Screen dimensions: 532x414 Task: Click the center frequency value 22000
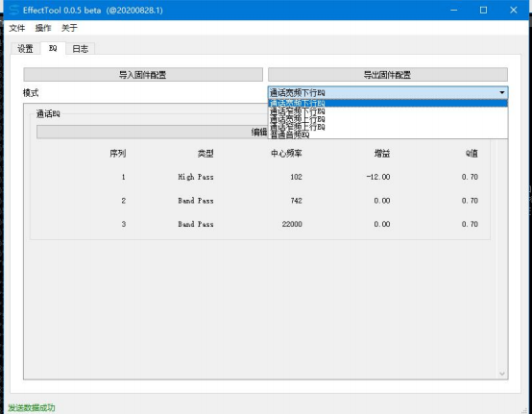tap(292, 224)
